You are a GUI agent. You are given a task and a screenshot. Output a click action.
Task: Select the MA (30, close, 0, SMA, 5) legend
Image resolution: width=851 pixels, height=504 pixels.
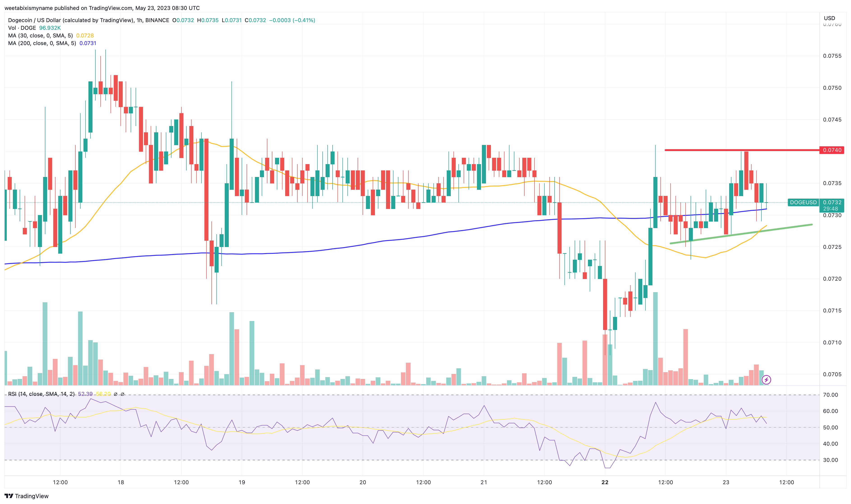tap(40, 36)
